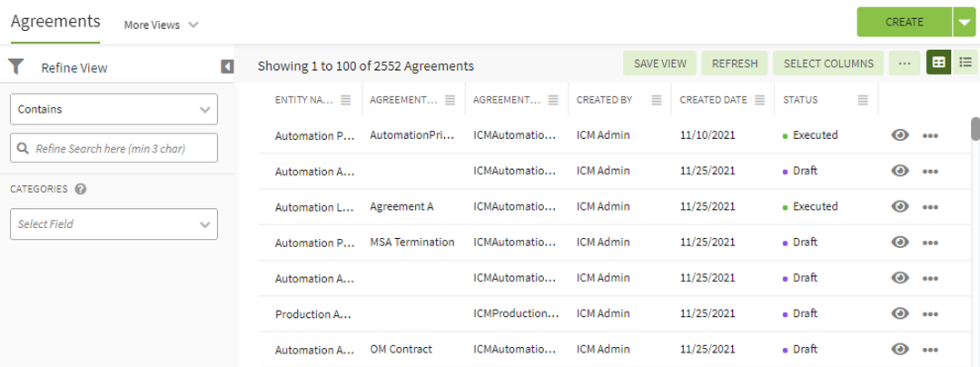Open the Status column menu icon
The width and height of the screenshot is (980, 367).
click(862, 100)
